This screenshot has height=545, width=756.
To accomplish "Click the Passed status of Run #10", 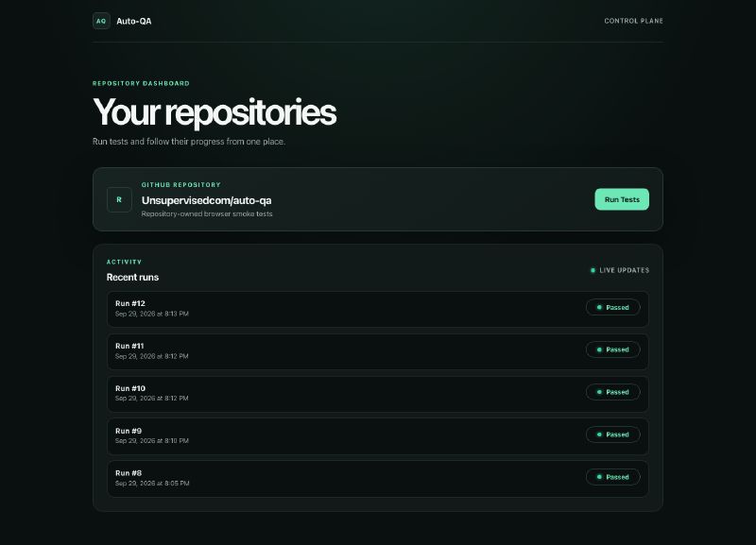I will 612,392.
